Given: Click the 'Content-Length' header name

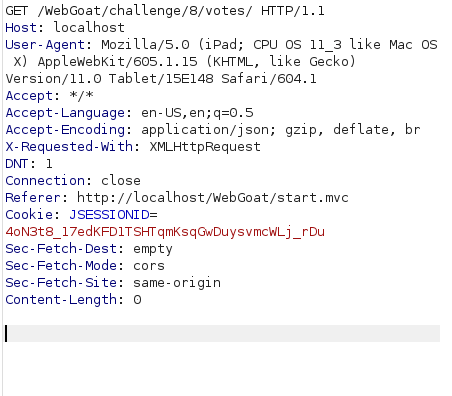Looking at the screenshot, I should click(x=61, y=300).
